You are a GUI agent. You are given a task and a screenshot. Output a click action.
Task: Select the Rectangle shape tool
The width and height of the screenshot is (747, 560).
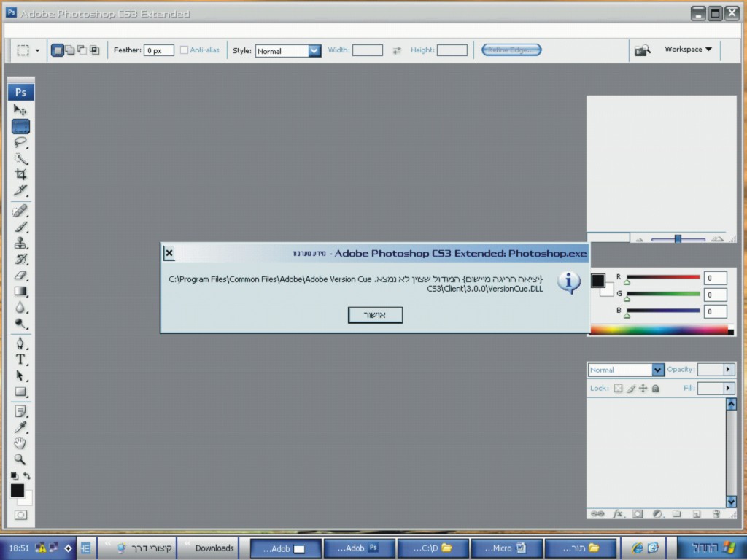click(20, 392)
